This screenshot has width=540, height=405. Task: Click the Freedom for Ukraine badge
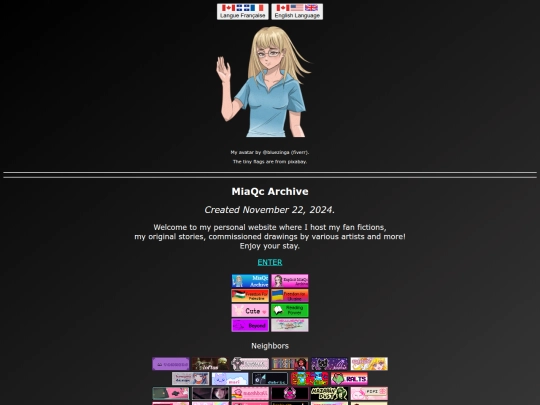(x=290, y=296)
